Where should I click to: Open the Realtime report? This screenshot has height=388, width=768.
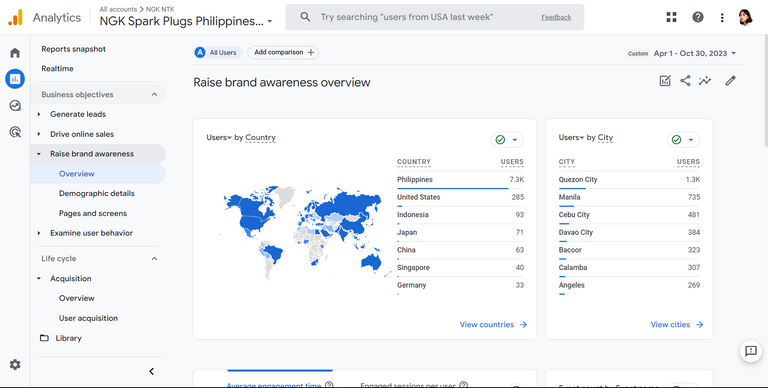(x=57, y=69)
